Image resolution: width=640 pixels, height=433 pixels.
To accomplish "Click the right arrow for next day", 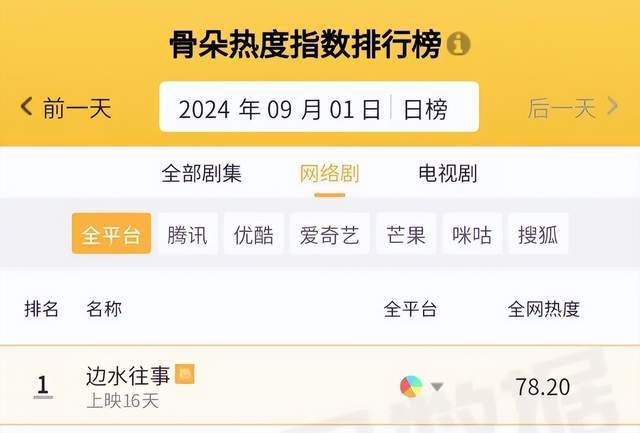I will pyautogui.click(x=613, y=106).
